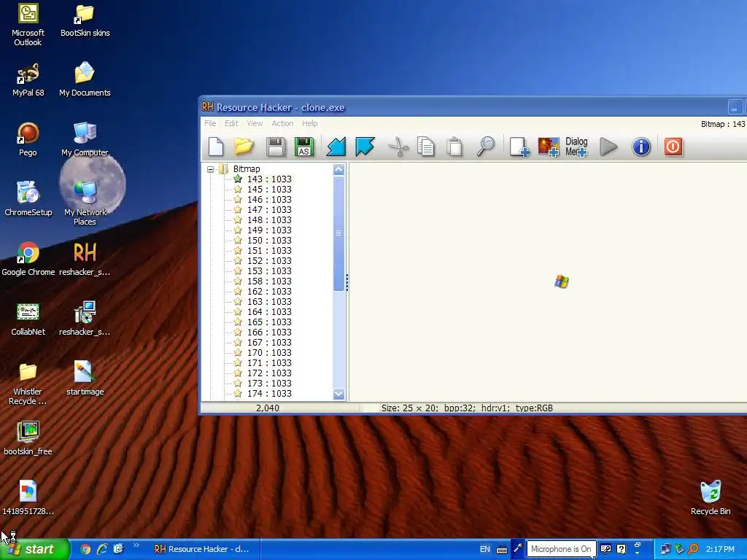Select resource 148 : 1033
Screen dimensions: 747x560
(269, 220)
